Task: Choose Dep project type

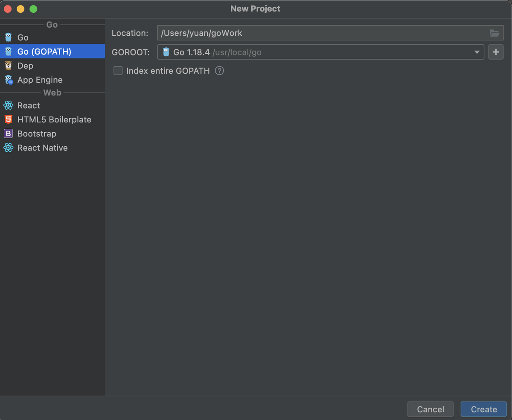Action: coord(52,66)
